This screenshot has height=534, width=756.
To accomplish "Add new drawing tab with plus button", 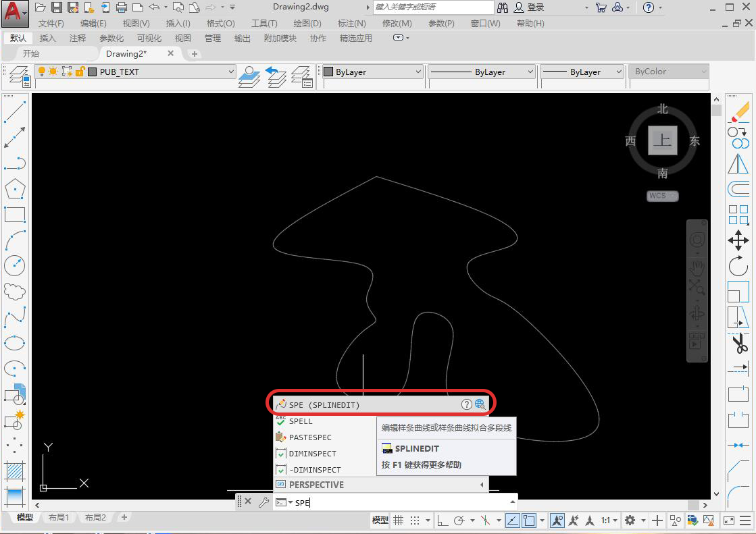I will tap(195, 53).
